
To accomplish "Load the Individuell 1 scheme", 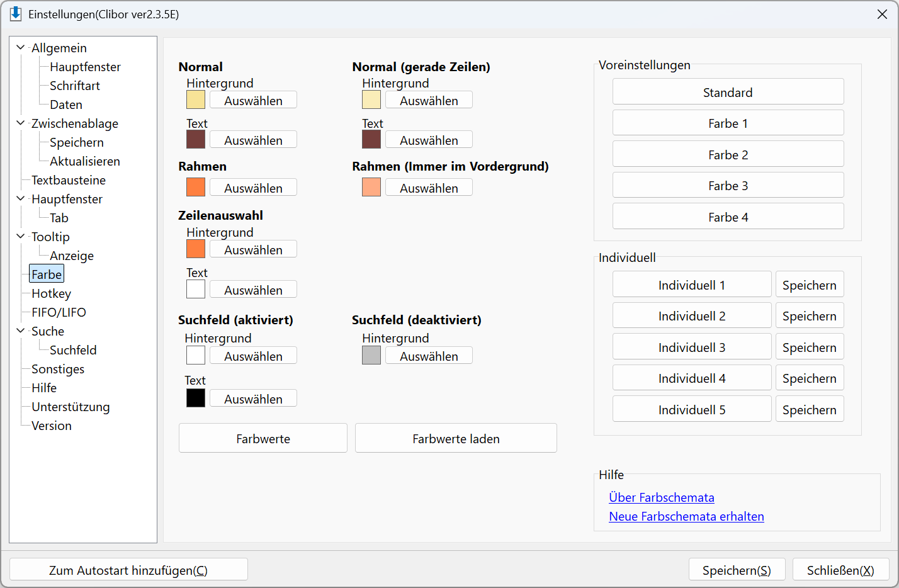I will pos(692,285).
